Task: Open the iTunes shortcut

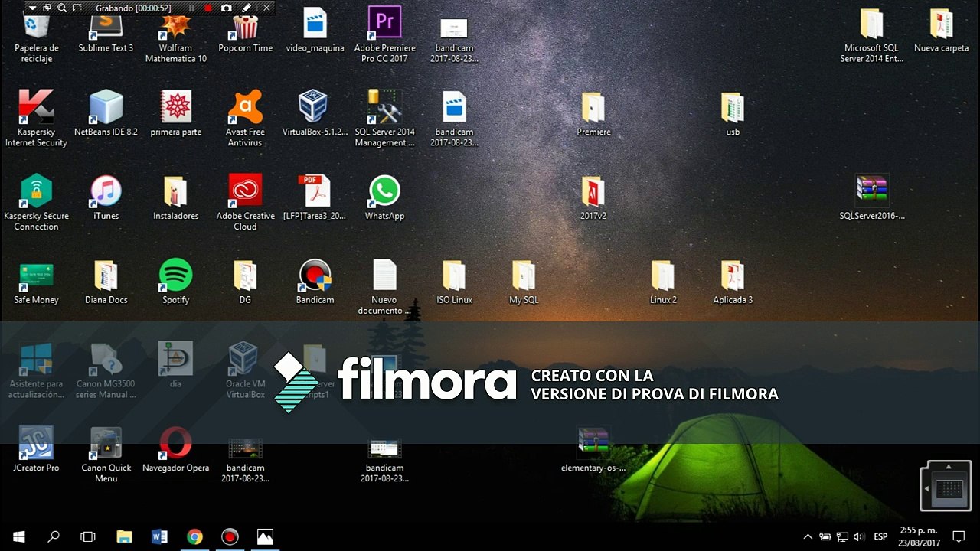Action: [106, 198]
